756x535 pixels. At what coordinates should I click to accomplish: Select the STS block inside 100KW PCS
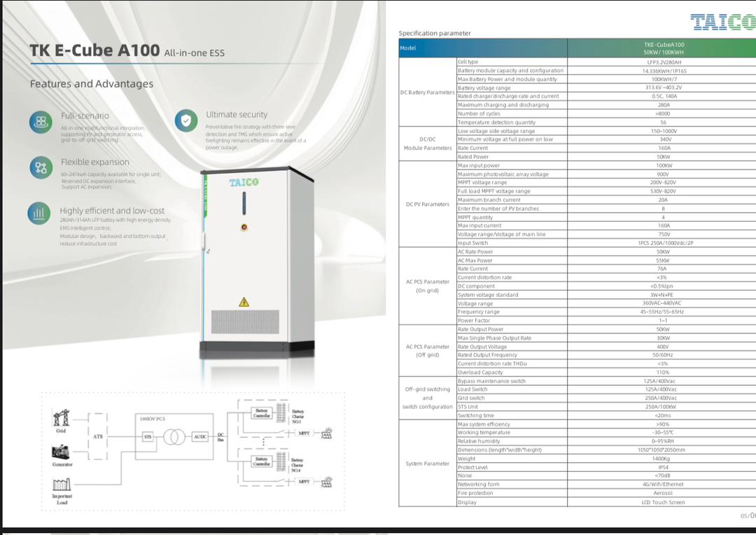click(x=148, y=436)
